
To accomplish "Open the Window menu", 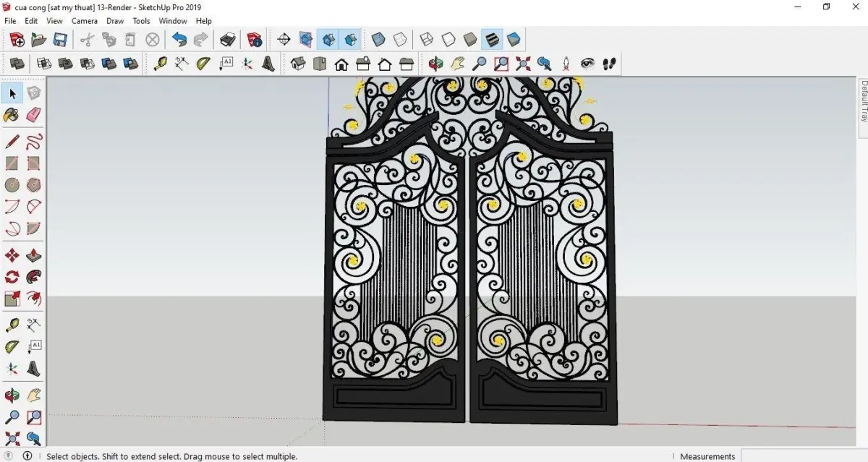I will pyautogui.click(x=173, y=21).
